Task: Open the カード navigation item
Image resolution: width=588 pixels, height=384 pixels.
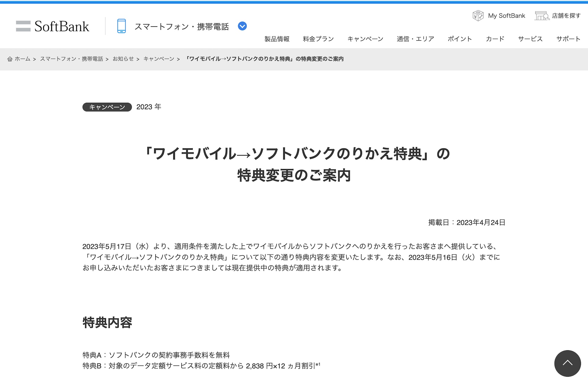Action: [495, 39]
